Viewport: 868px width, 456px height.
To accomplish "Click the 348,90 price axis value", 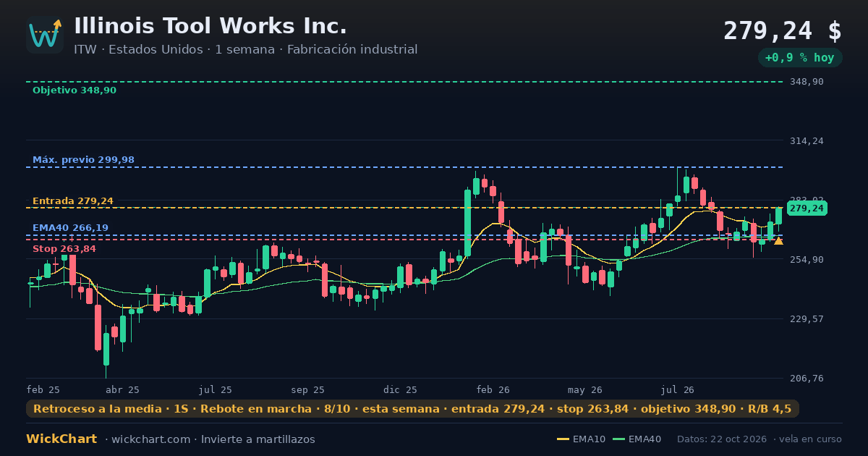I will (807, 82).
